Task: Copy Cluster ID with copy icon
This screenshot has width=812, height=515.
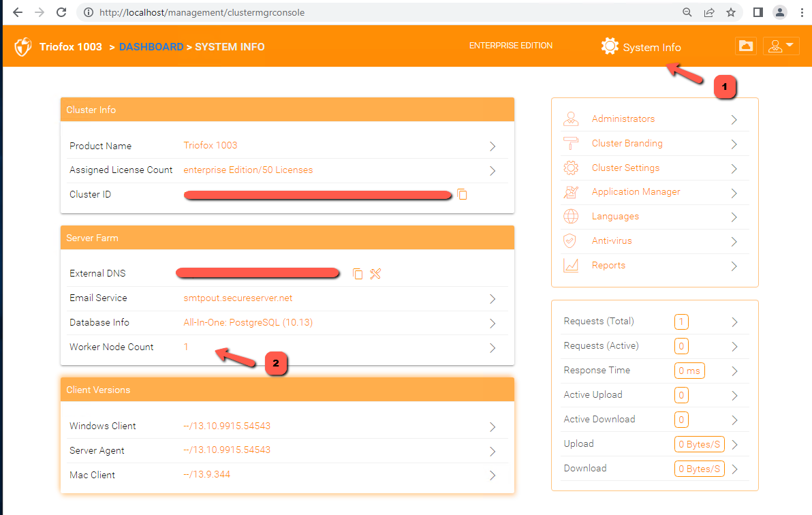Action: (x=462, y=194)
